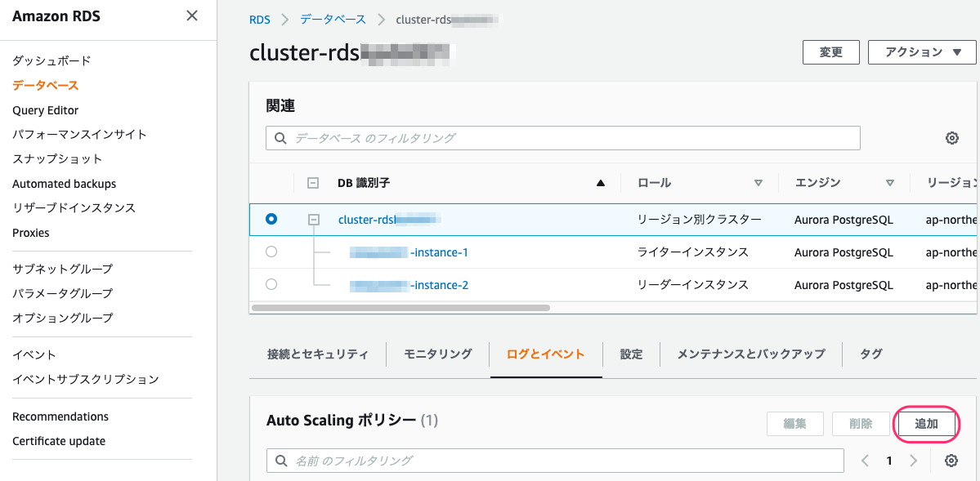Open the ログとイベント tab
Screen dimensions: 980x481
click(546, 354)
